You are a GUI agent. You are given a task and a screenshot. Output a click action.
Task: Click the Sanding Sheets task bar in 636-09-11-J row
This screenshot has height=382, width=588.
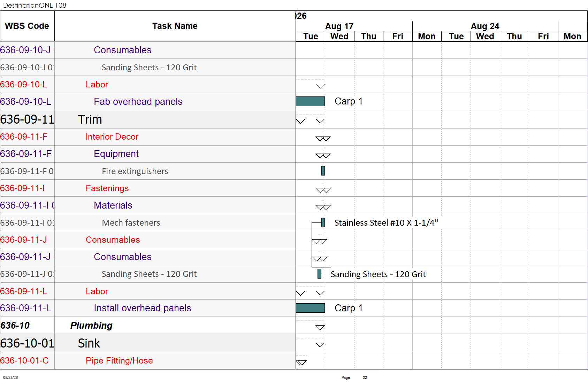point(319,274)
